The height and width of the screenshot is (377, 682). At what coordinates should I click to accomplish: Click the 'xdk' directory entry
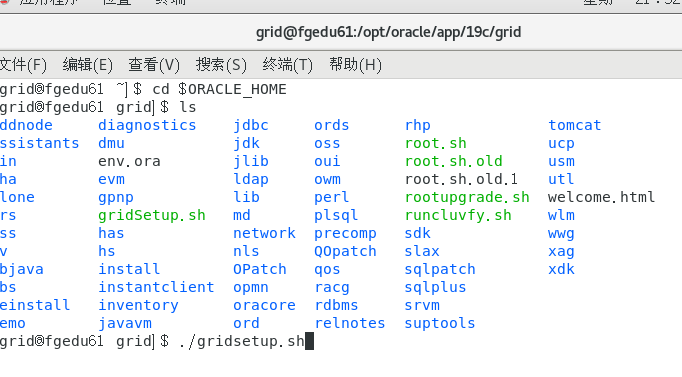pyautogui.click(x=561, y=269)
